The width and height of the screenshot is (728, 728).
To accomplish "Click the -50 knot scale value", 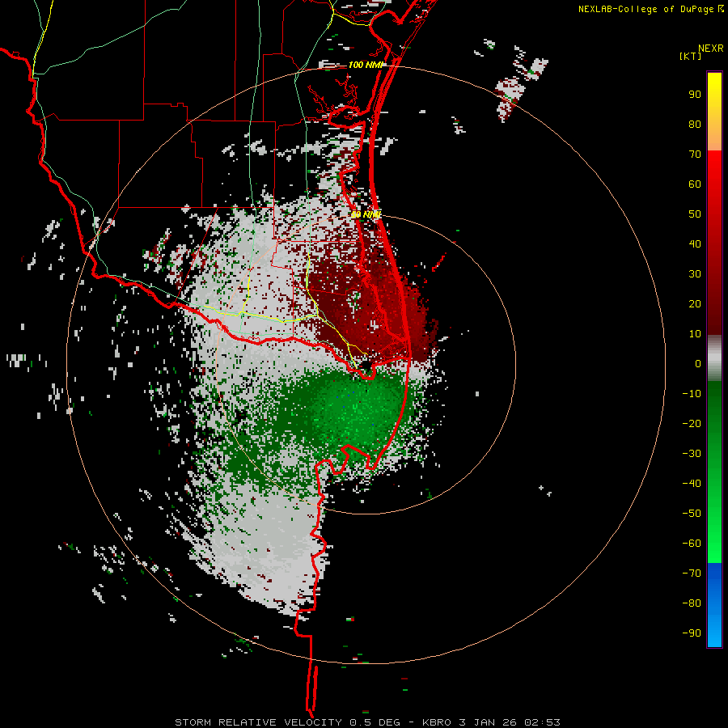I will coord(692,514).
